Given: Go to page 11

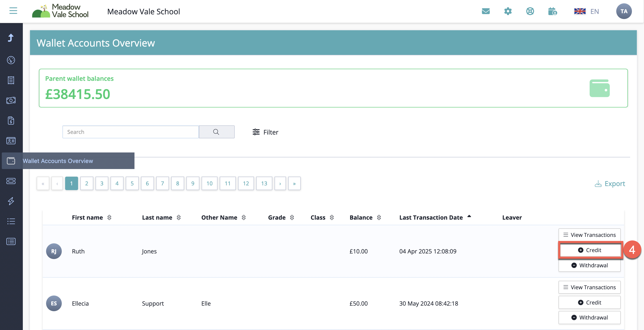Looking at the screenshot, I should [x=228, y=183].
